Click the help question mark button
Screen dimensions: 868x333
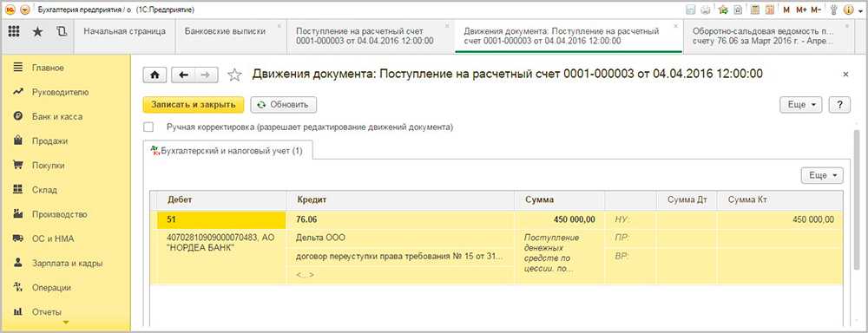click(839, 105)
